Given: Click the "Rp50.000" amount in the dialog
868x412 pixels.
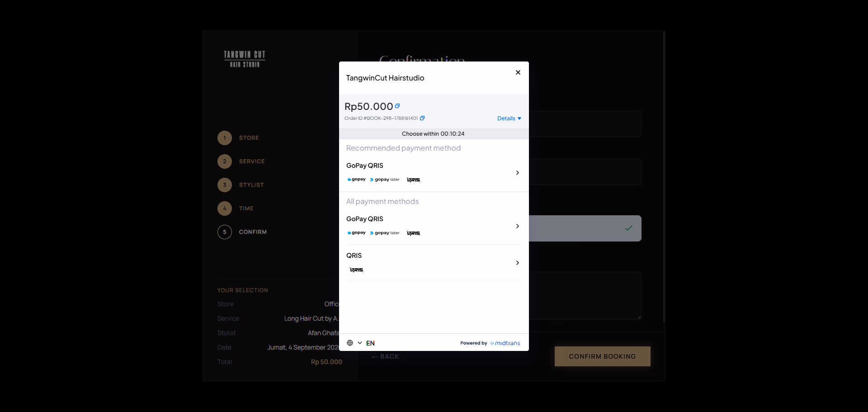Looking at the screenshot, I should point(369,106).
